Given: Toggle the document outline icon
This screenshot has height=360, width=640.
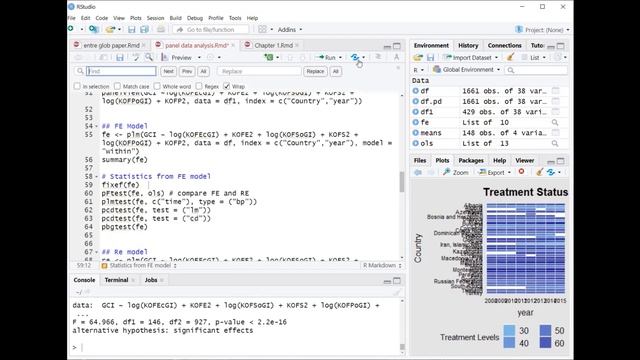Looking at the screenshot, I should (396, 58).
